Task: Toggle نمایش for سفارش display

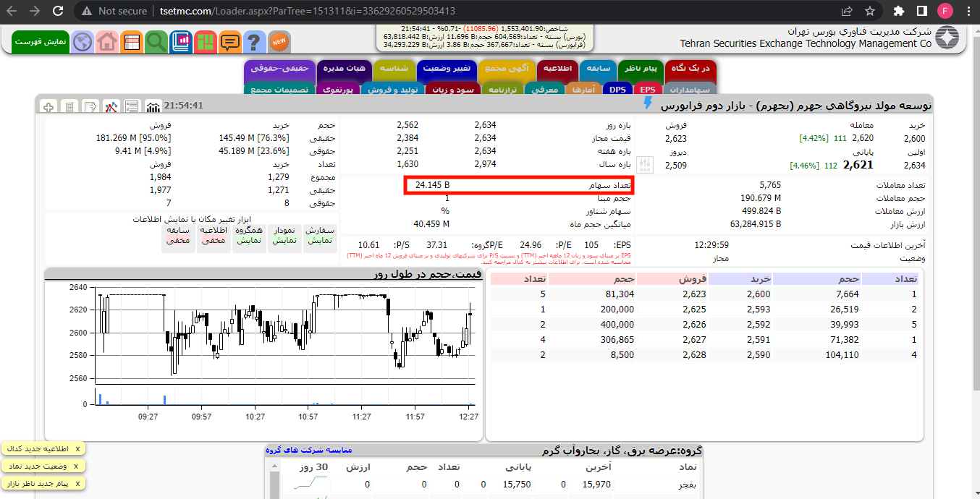Action: (321, 239)
